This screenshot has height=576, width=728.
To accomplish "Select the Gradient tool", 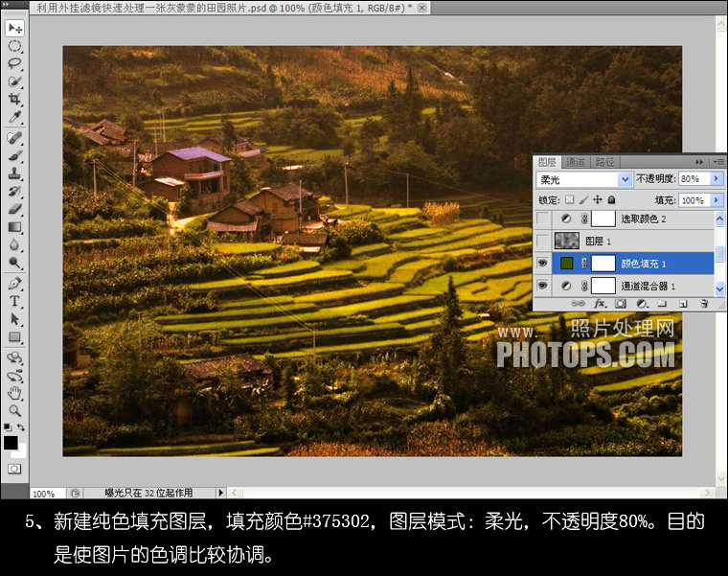I will (15, 227).
